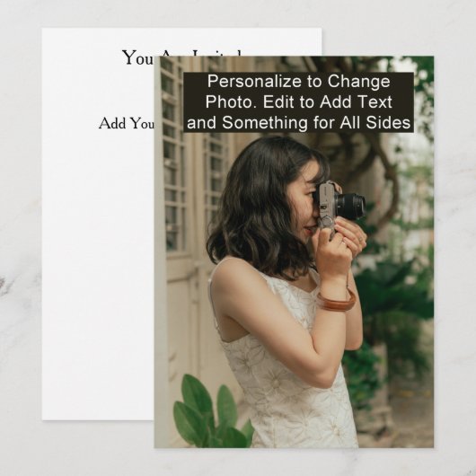Screen dimensions: 476x476
Task: Click "Something for All Sides" banner line
Action: click(316, 123)
